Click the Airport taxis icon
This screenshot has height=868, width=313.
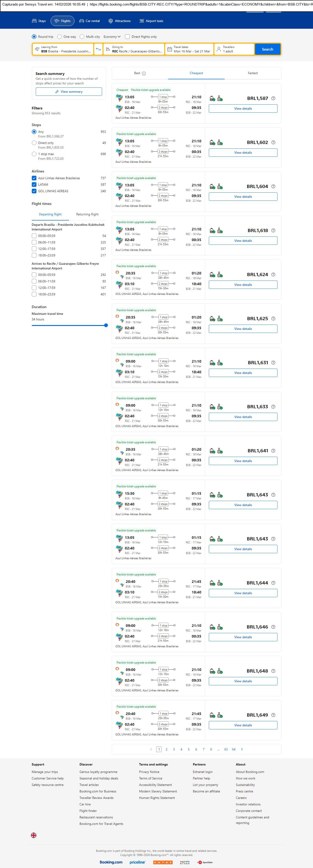pos(142,21)
